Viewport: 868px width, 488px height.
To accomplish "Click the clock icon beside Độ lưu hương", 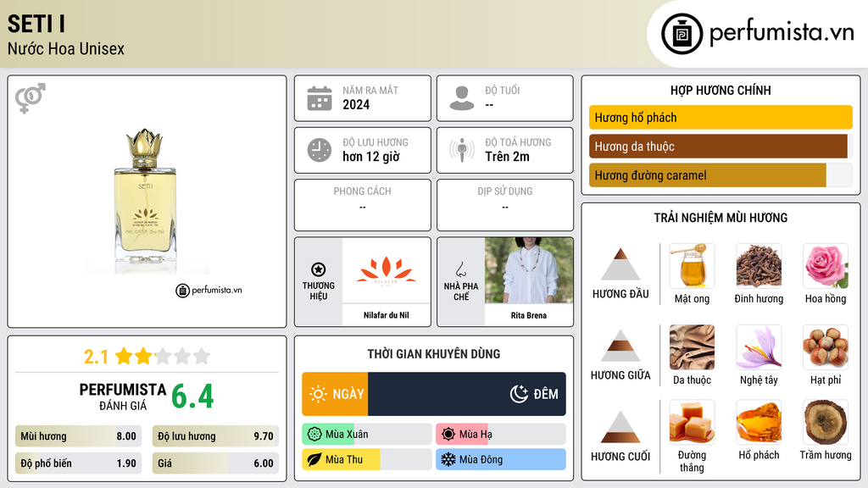I will pos(320,150).
